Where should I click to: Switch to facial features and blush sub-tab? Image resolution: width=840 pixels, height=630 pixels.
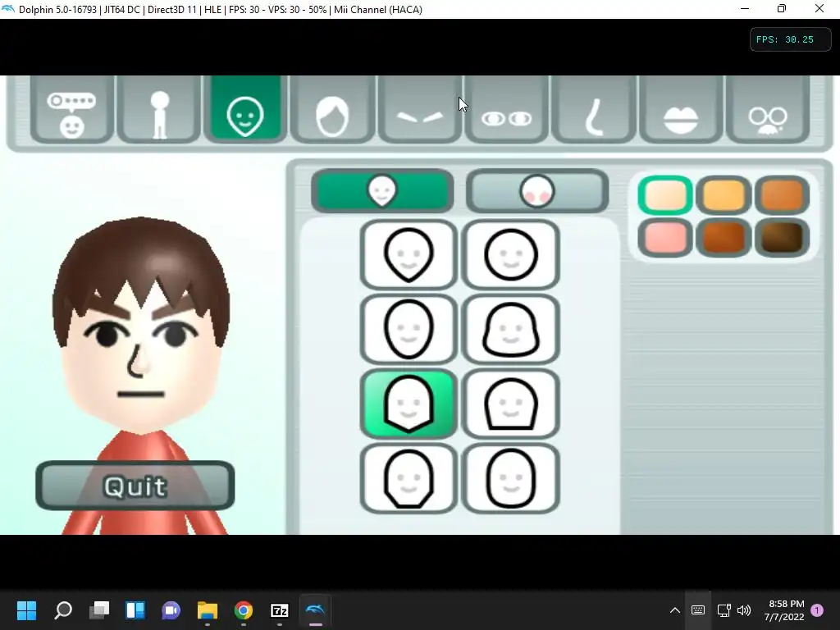[x=537, y=190]
